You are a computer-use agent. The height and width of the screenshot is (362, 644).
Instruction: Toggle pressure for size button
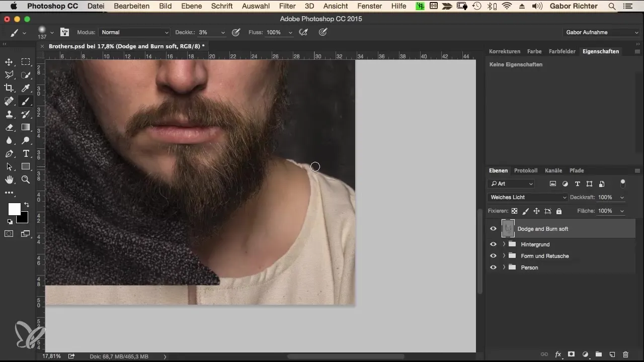(323, 32)
